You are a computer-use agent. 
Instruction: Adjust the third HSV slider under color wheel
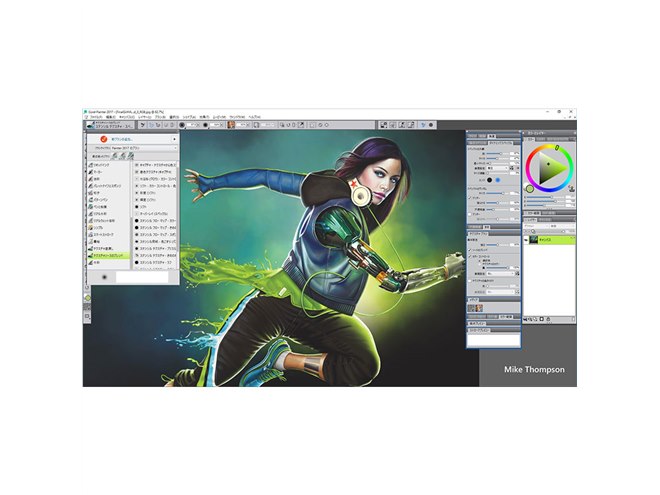pos(546,205)
